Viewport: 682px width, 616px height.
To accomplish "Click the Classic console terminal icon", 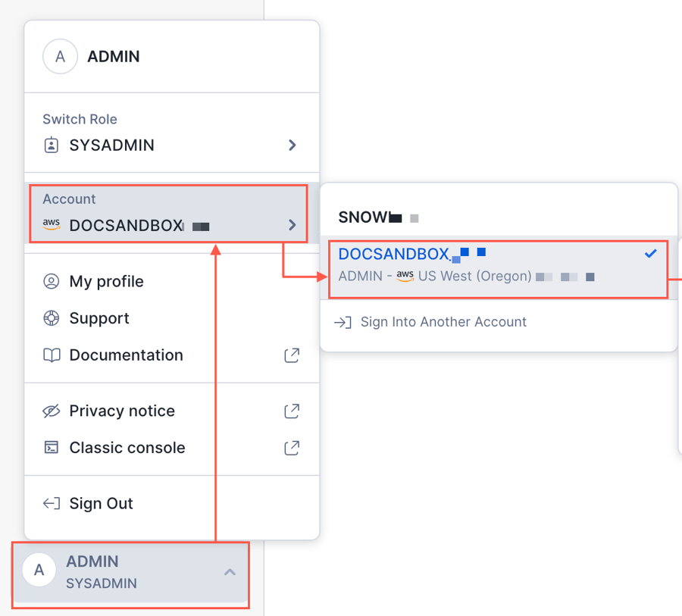I will [x=51, y=448].
